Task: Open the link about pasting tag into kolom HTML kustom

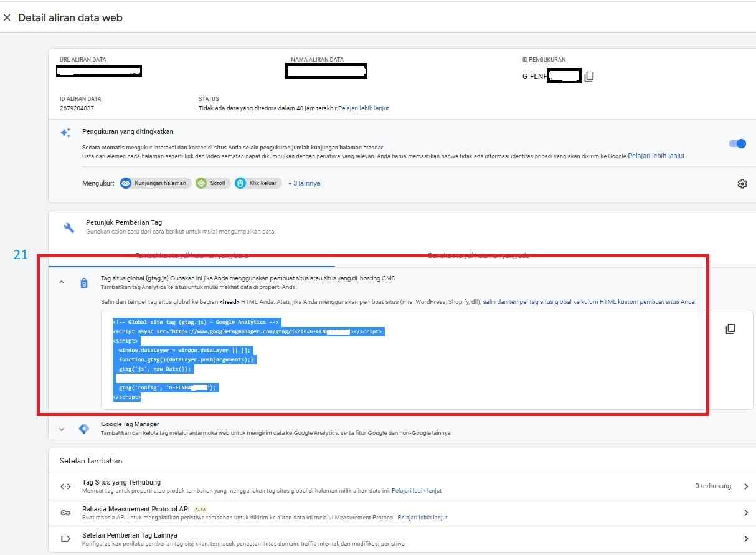Action: (x=589, y=302)
